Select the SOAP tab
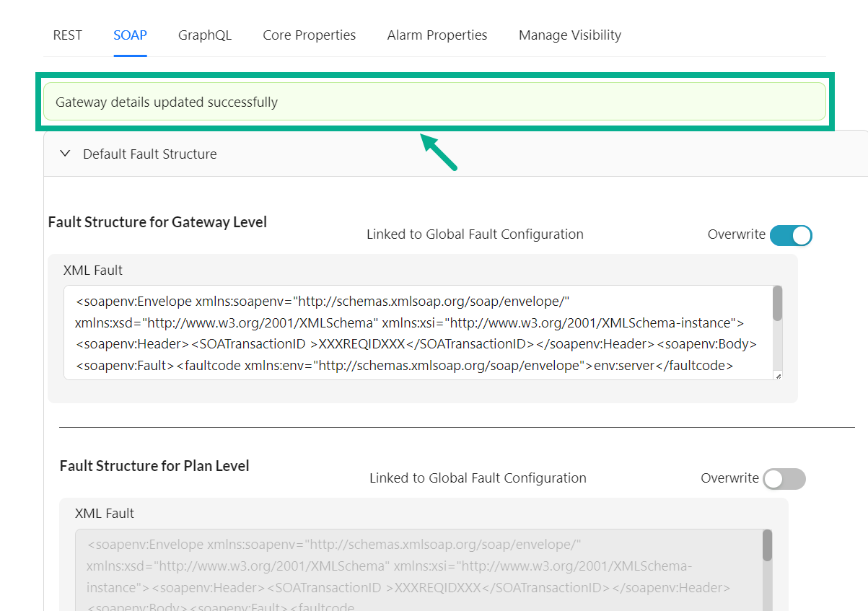Viewport: 868px width, 611px height. 130,35
